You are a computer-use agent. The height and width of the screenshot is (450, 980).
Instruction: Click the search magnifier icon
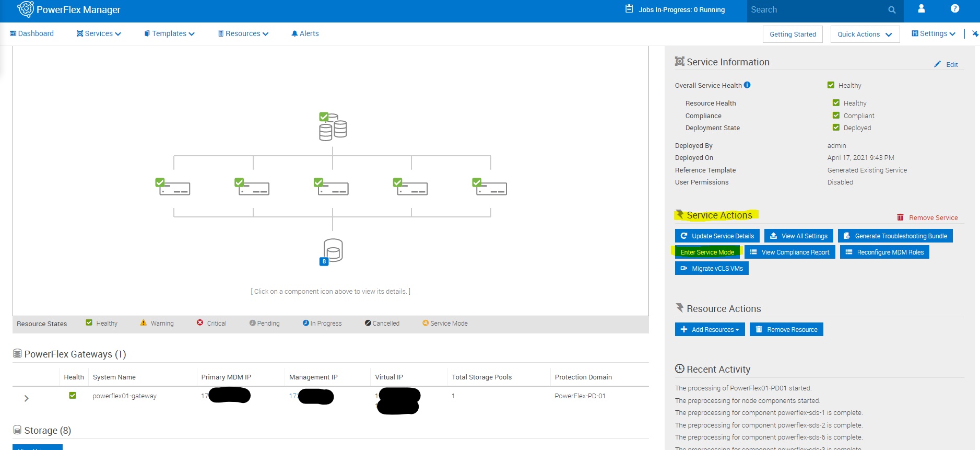892,10
